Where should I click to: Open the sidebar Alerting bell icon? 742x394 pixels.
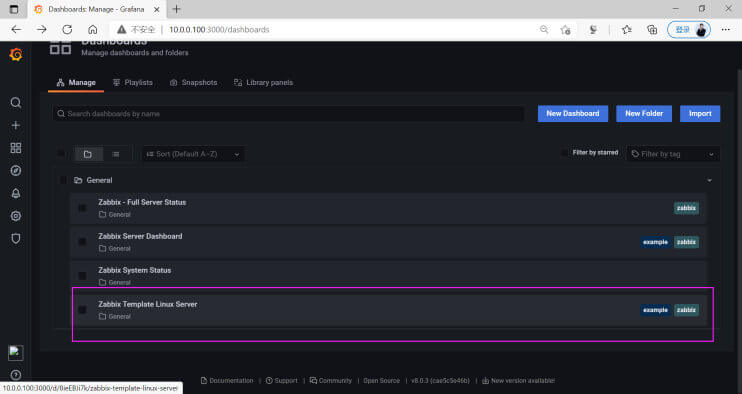point(16,193)
